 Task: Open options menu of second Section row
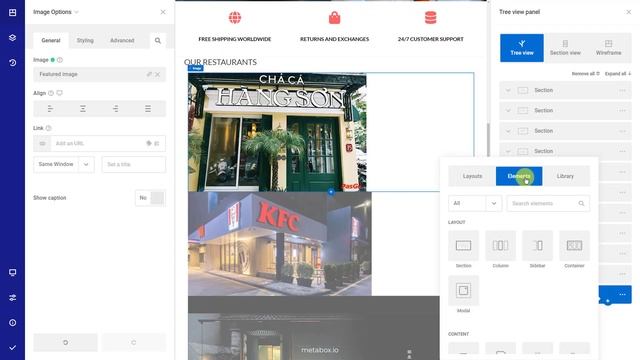(622, 111)
